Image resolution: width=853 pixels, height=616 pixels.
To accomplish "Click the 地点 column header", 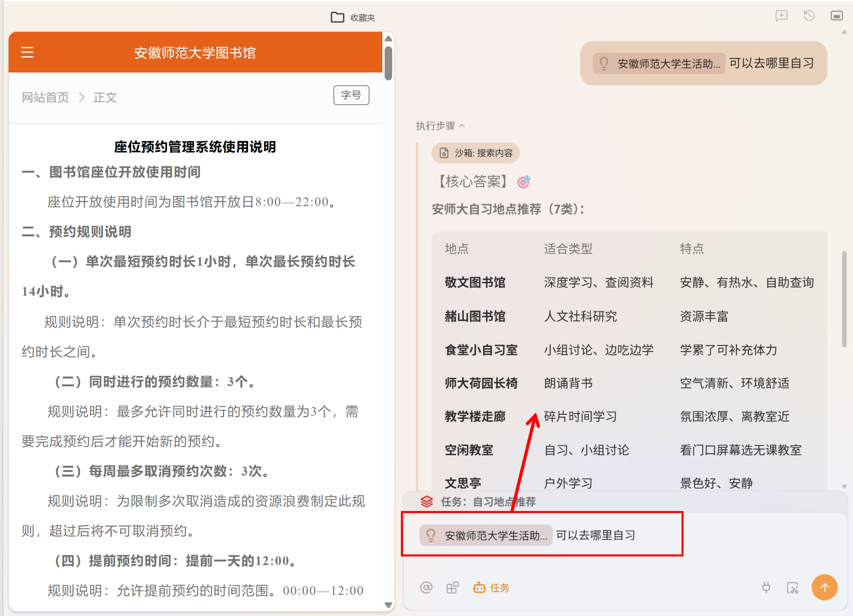I will [x=457, y=248].
